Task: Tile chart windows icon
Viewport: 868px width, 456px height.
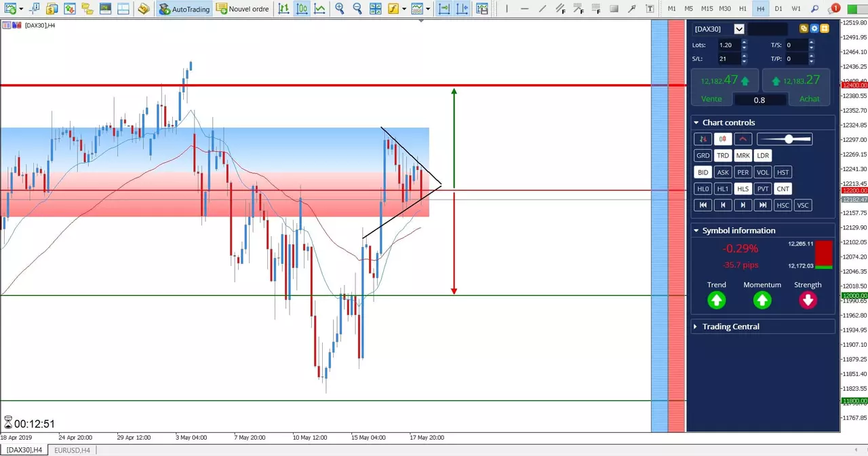Action: tap(376, 9)
